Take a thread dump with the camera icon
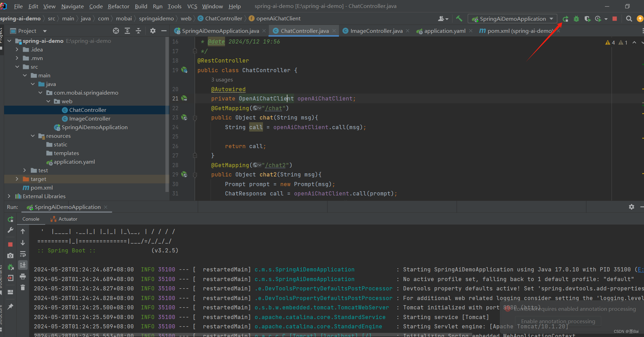Image resolution: width=644 pixels, height=337 pixels. point(10,256)
